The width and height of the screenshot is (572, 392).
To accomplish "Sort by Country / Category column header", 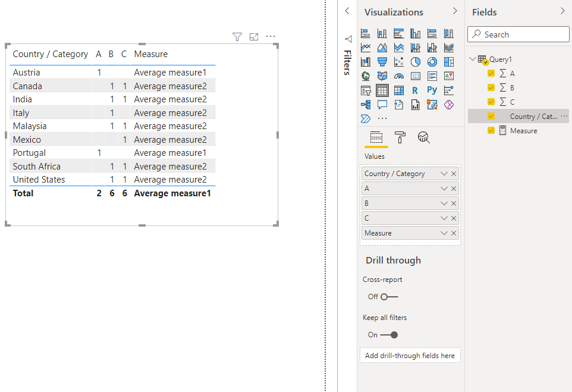I will [51, 54].
